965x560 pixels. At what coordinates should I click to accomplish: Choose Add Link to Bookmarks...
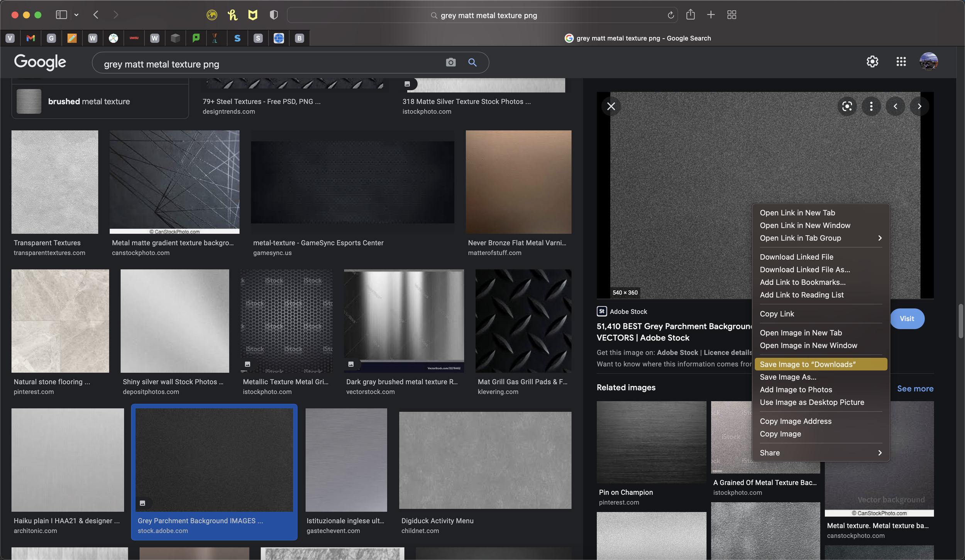[821, 283]
